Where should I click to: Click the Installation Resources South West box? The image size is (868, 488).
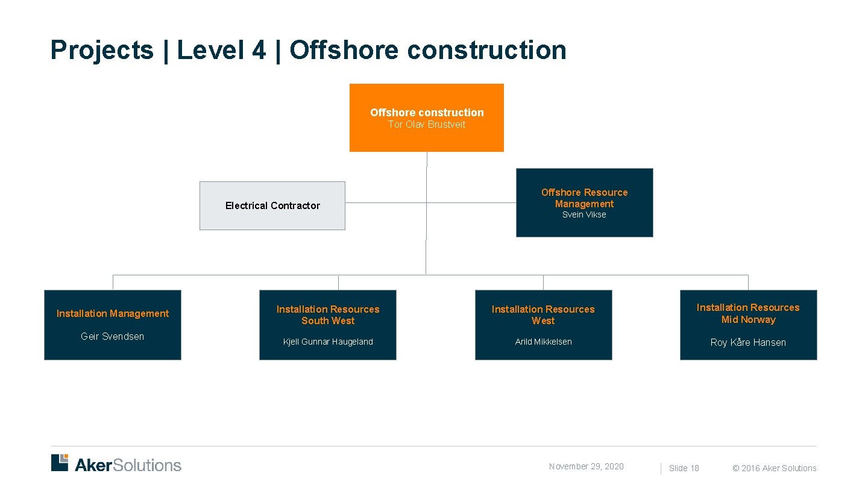coord(327,324)
